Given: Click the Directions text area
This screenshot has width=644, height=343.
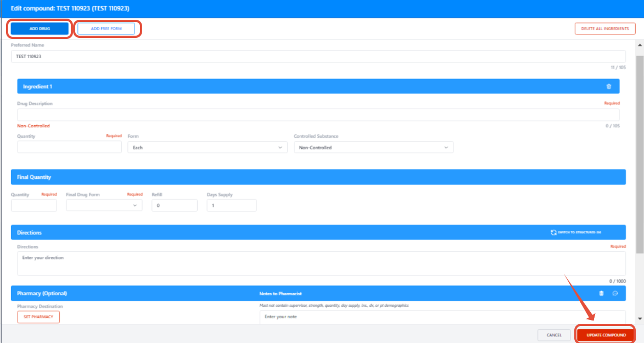Looking at the screenshot, I should pos(321,263).
